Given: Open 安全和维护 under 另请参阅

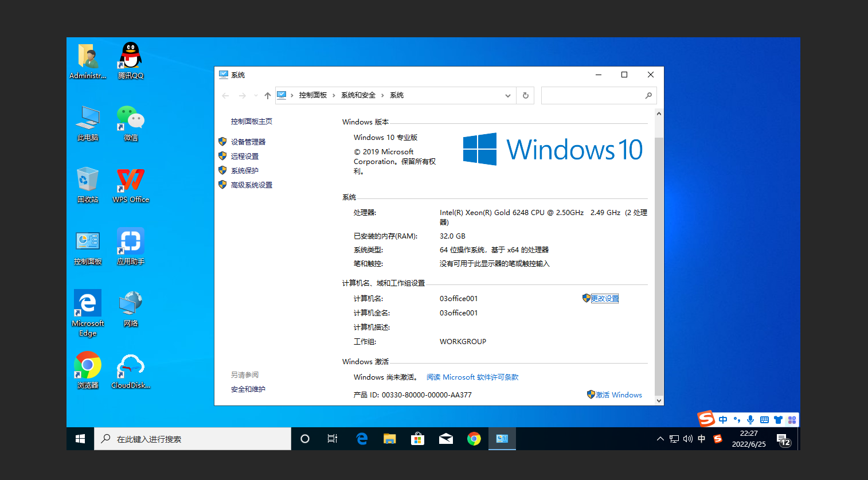Looking at the screenshot, I should tap(248, 389).
